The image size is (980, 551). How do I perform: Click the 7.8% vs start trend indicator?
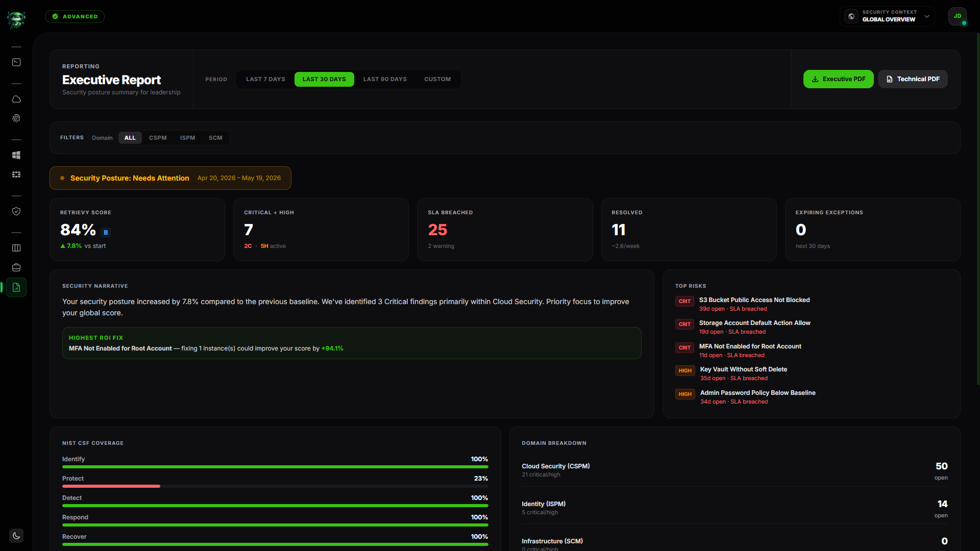[83, 246]
